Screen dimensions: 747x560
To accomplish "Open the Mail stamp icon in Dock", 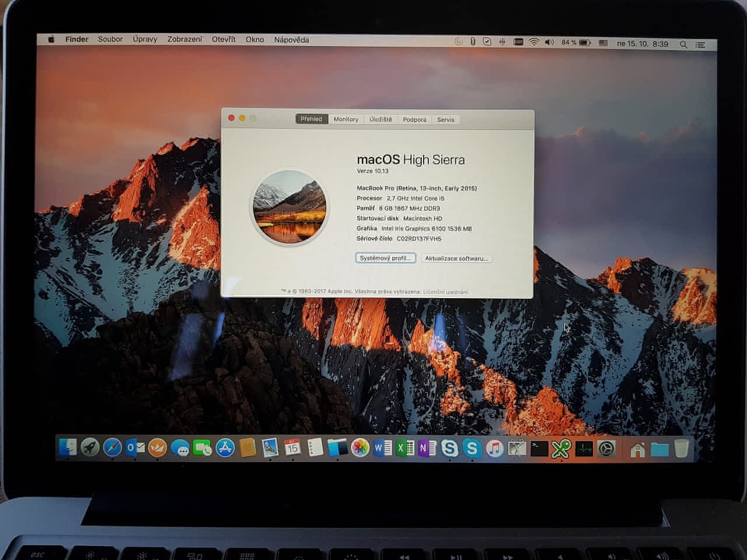I will tap(270, 448).
